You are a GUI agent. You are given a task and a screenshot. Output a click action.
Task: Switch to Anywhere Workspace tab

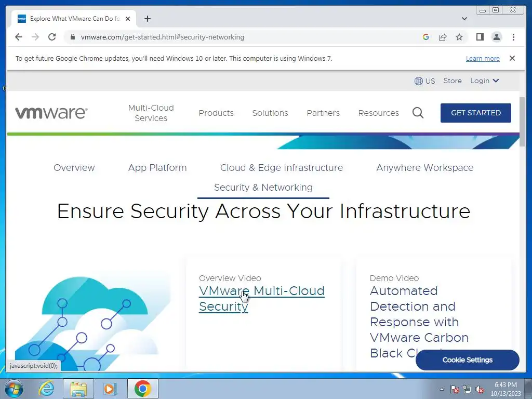pyautogui.click(x=425, y=168)
